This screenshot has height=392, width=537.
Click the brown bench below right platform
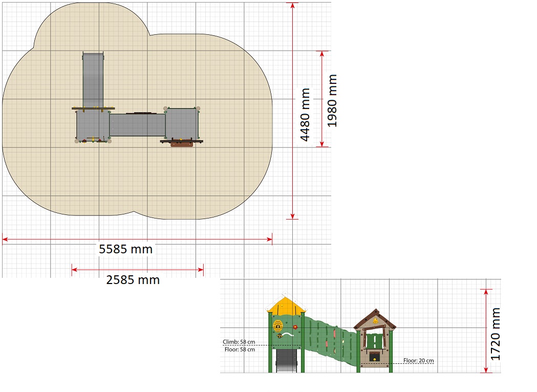(182, 144)
